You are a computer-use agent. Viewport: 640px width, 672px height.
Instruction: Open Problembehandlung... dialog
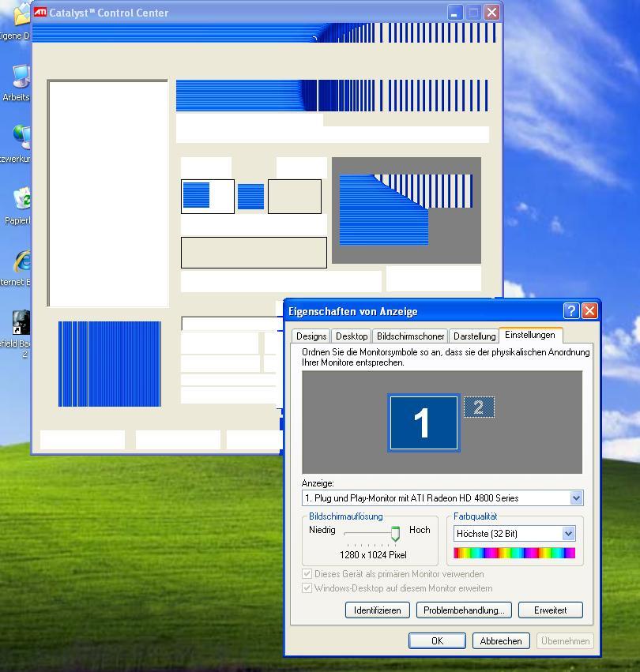tap(464, 610)
